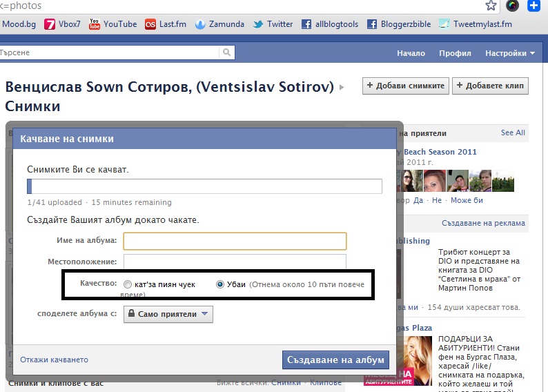Screen dimensions: 548x392
Task: Select the Убаи quality radio button
Action: pos(220,284)
